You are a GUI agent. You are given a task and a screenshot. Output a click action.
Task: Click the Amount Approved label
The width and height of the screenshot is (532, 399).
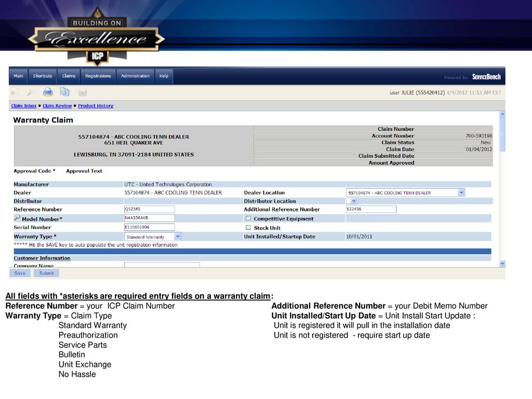point(392,163)
